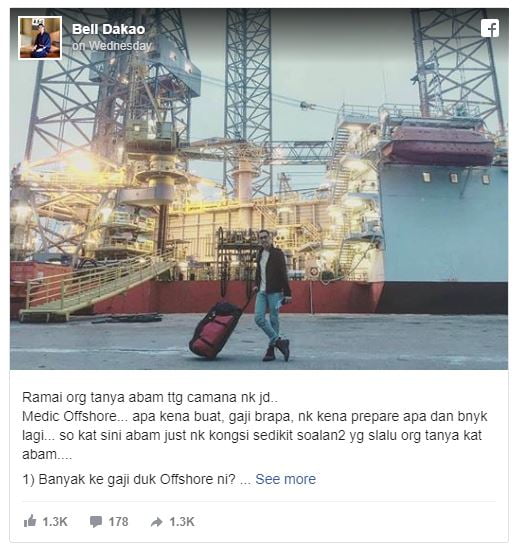Click the 1.3K likes count
Viewport: 519px width, 545px height.
tap(55, 522)
